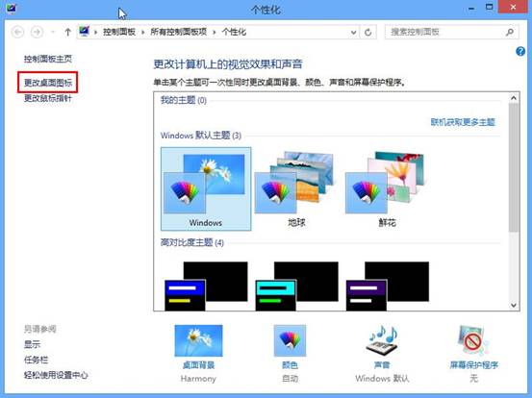The height and width of the screenshot is (398, 532).
Task: Open 颜色 color settings icon
Action: 290,340
